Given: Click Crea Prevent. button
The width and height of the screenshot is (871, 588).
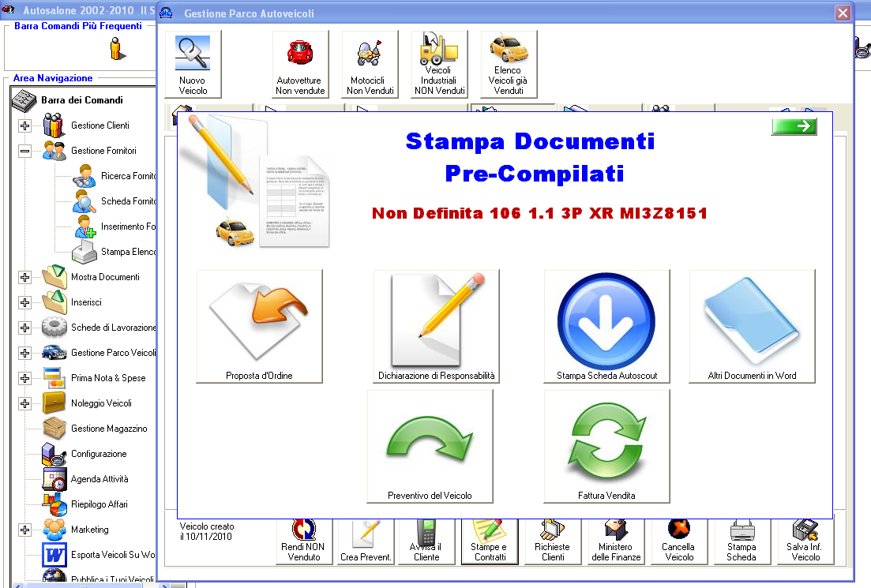Looking at the screenshot, I should pos(366,541).
